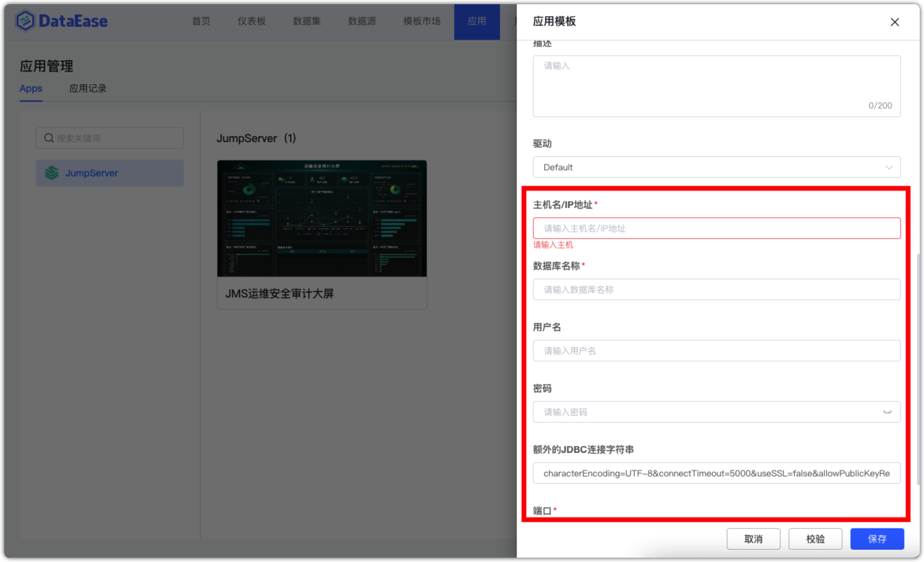Image resolution: width=924 pixels, height=562 pixels.
Task: Focus the 搜索关键词 search field
Action: [110, 138]
